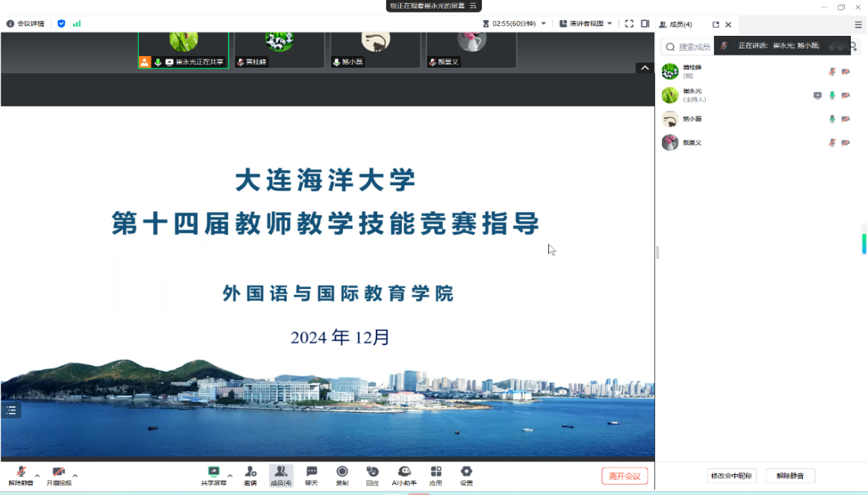Click the 搜索成员 search field
This screenshot has width=868, height=495.
pos(695,47)
